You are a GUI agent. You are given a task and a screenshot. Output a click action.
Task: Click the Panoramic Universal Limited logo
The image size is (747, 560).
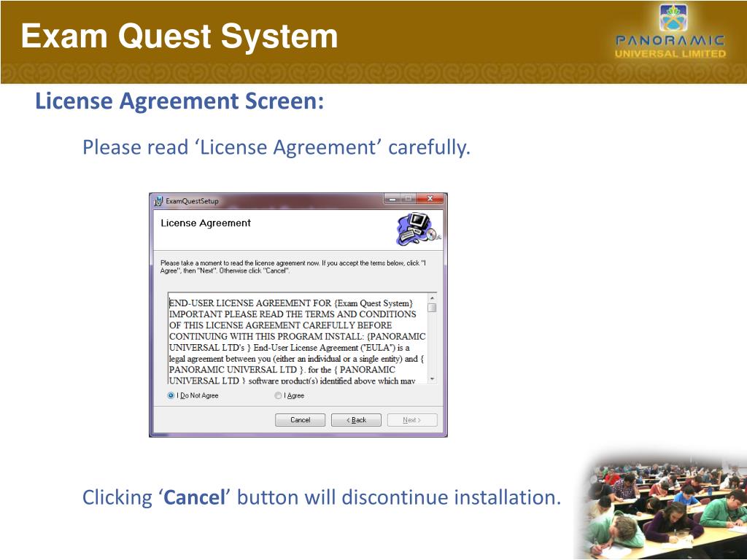[670, 32]
